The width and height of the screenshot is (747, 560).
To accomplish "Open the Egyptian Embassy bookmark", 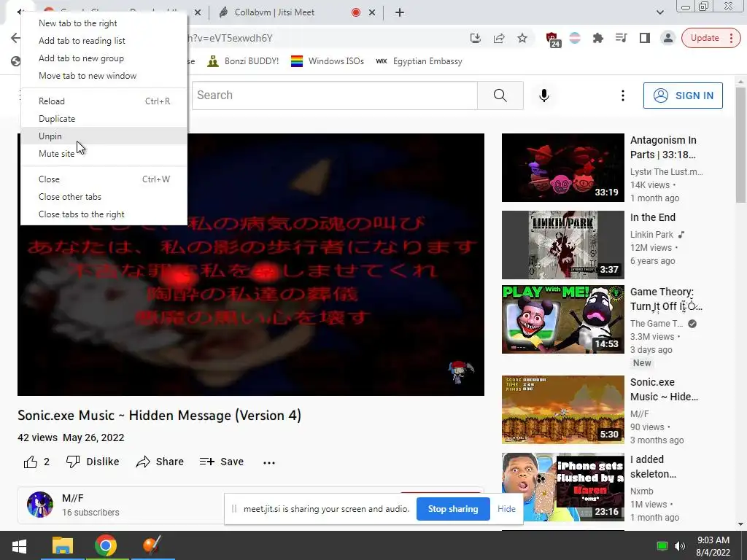I will point(419,61).
